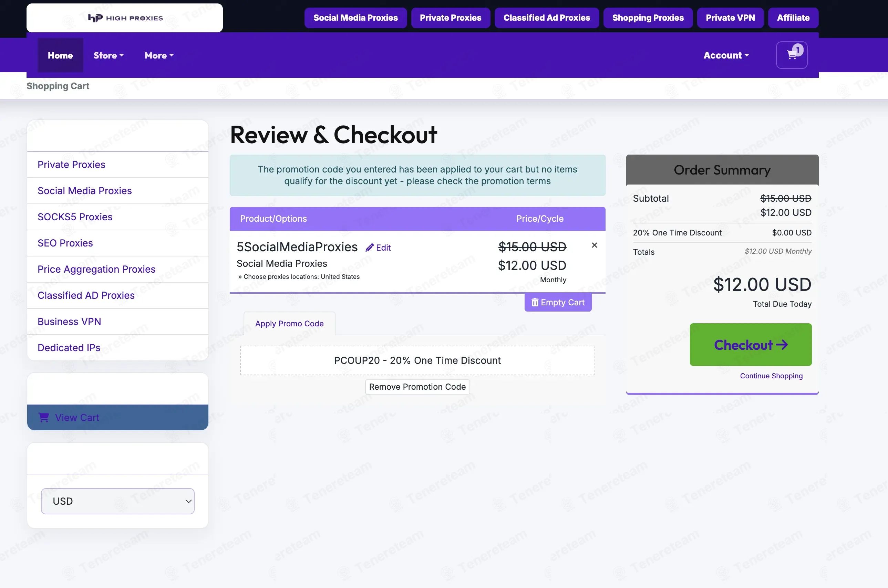This screenshot has height=588, width=888.
Task: Follow the Continue Shopping link
Action: point(771,376)
